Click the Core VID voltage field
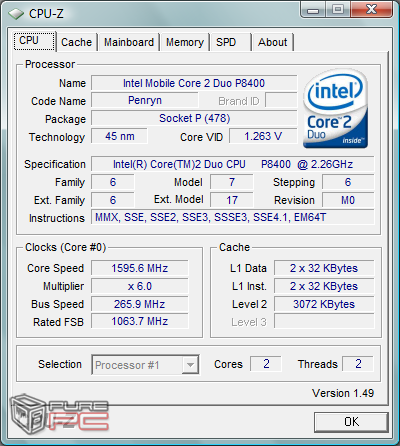This screenshot has height=446, width=400. pyautogui.click(x=263, y=136)
